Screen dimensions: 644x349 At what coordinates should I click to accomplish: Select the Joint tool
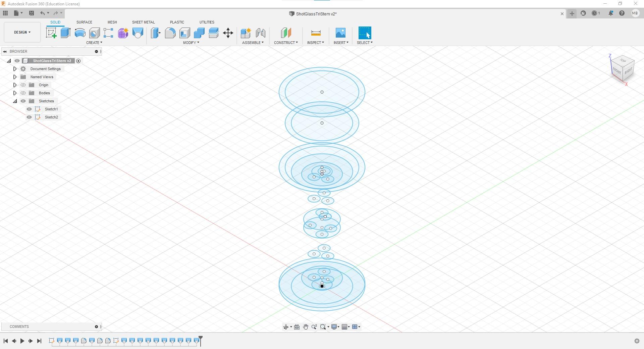[x=260, y=33]
